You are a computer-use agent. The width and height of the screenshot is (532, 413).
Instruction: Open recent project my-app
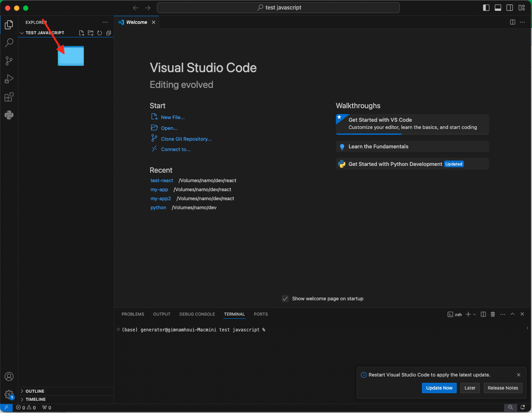click(159, 189)
